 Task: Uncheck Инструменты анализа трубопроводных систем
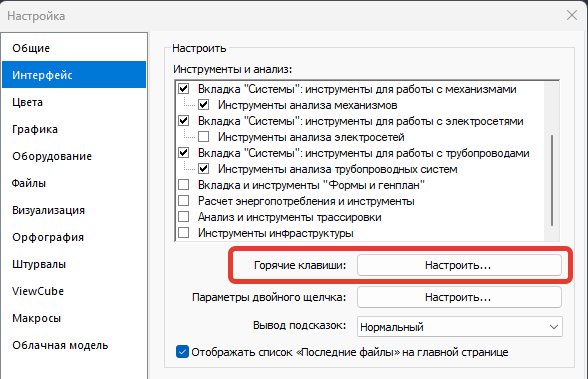tap(204, 169)
